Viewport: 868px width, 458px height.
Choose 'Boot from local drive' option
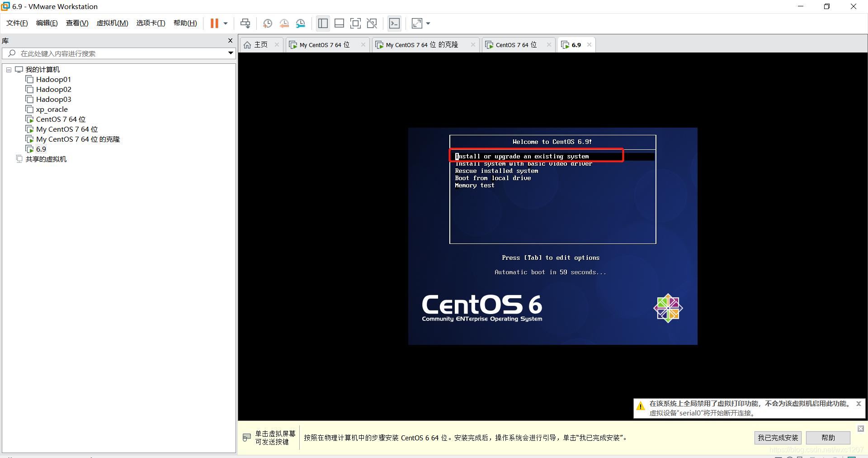493,178
